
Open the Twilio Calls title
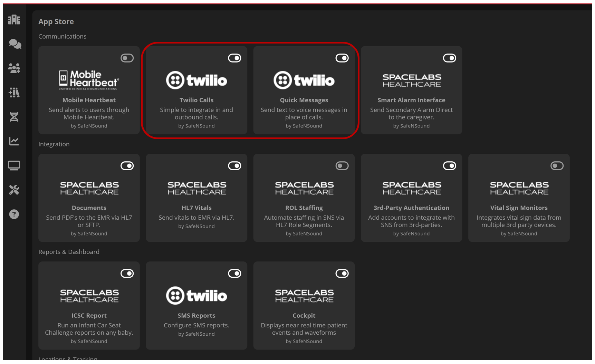[196, 100]
